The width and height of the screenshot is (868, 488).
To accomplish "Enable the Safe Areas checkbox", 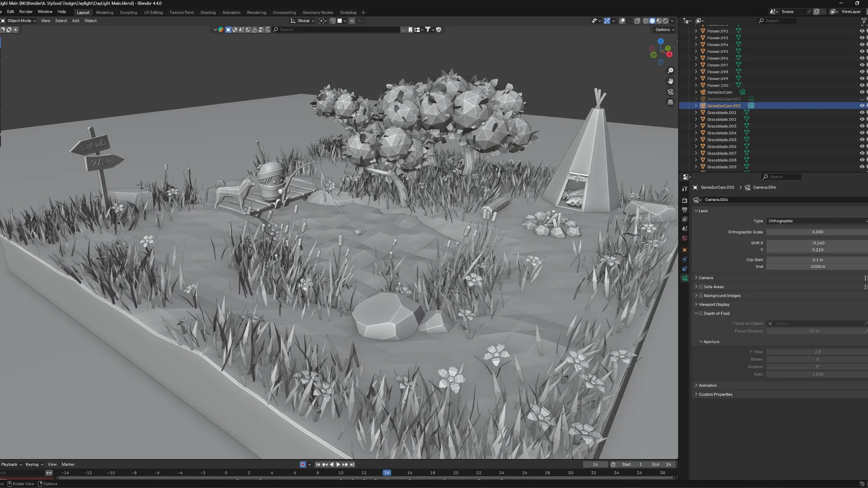I will pos(701,287).
